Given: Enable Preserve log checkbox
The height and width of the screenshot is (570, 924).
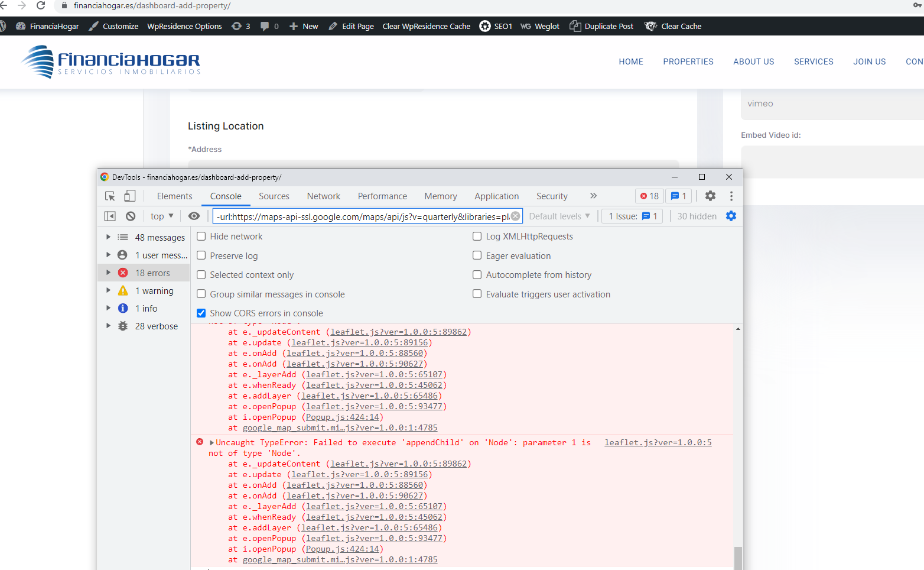Looking at the screenshot, I should (x=201, y=255).
